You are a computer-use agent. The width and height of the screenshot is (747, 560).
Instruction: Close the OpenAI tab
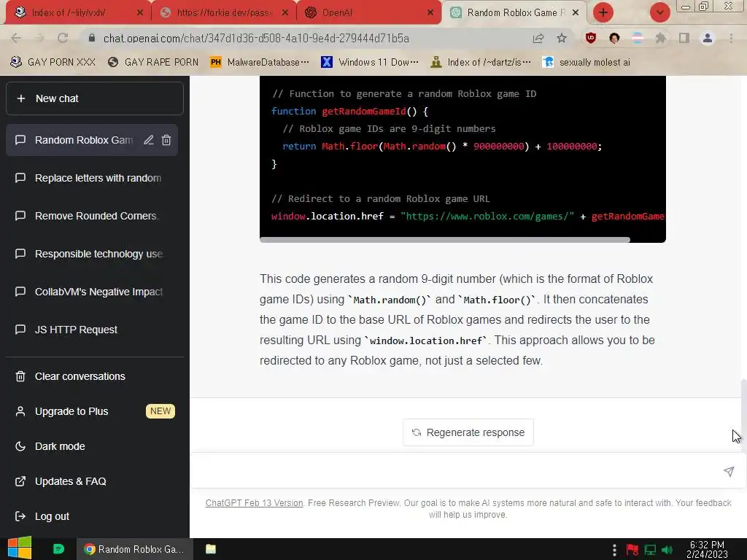point(430,13)
